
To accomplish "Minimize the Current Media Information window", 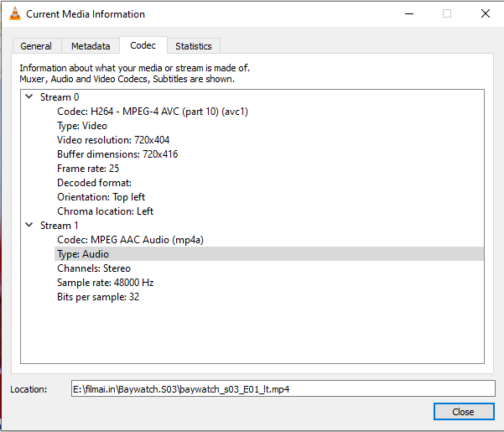I will tap(409, 13).
